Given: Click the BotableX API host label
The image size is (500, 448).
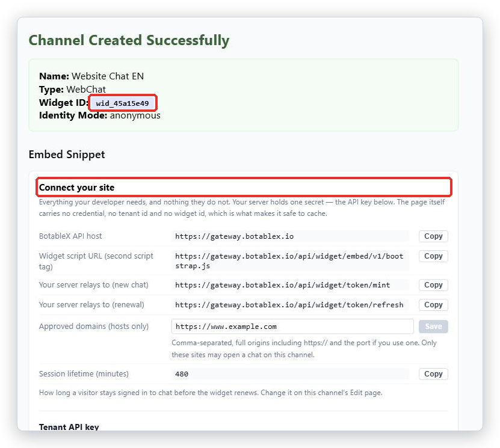Looking at the screenshot, I should tap(70, 236).
